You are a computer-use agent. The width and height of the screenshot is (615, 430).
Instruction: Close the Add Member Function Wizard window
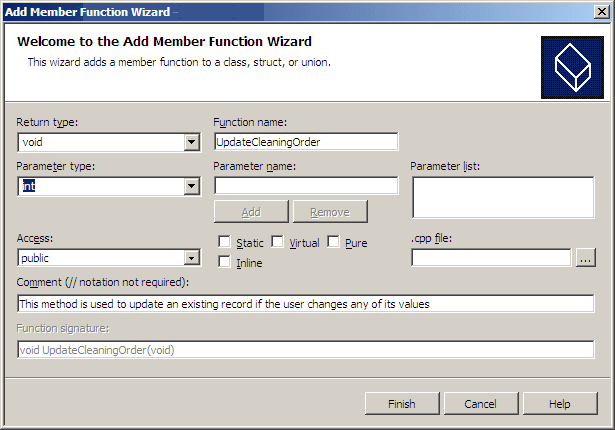tap(602, 12)
